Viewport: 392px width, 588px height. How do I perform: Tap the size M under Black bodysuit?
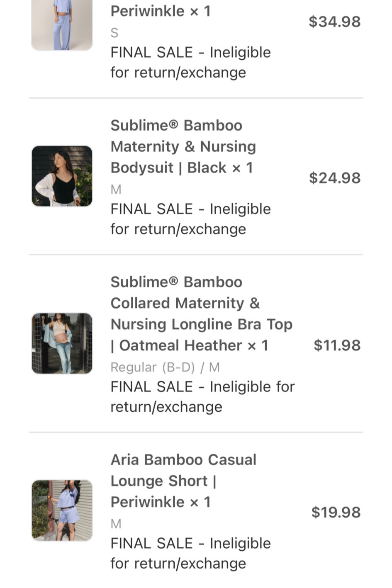(116, 190)
